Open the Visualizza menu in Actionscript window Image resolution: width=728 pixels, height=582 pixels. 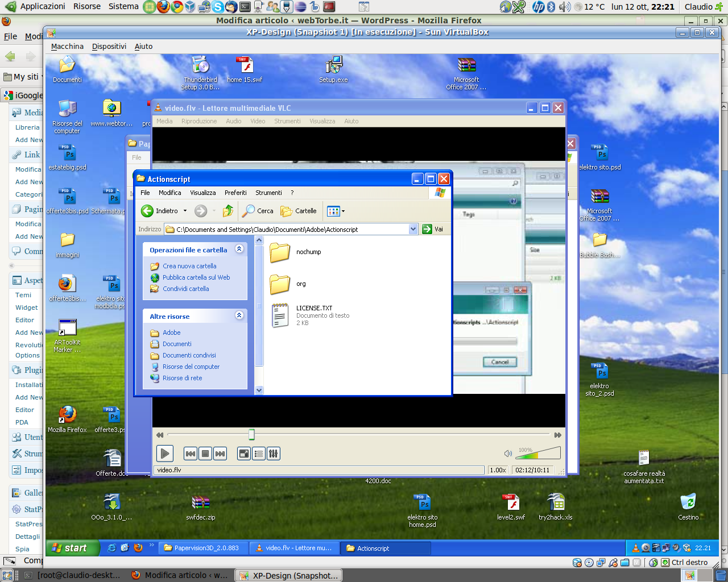(x=203, y=193)
